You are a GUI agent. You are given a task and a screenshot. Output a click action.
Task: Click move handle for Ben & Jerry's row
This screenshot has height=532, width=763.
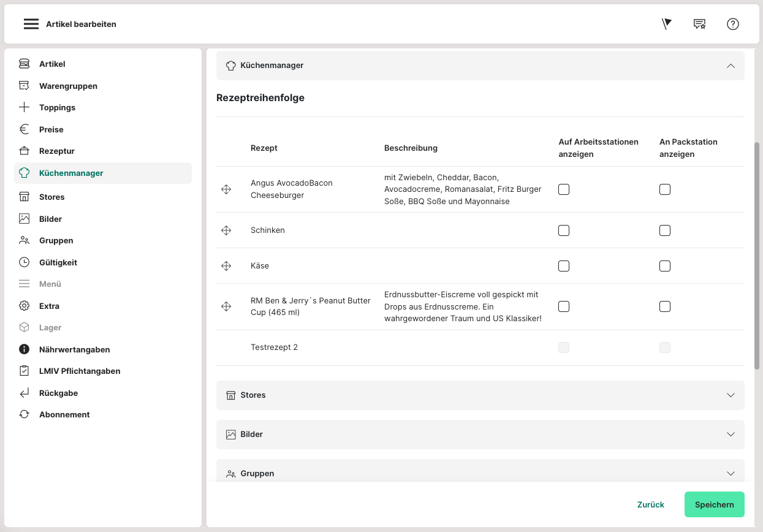[x=226, y=306]
